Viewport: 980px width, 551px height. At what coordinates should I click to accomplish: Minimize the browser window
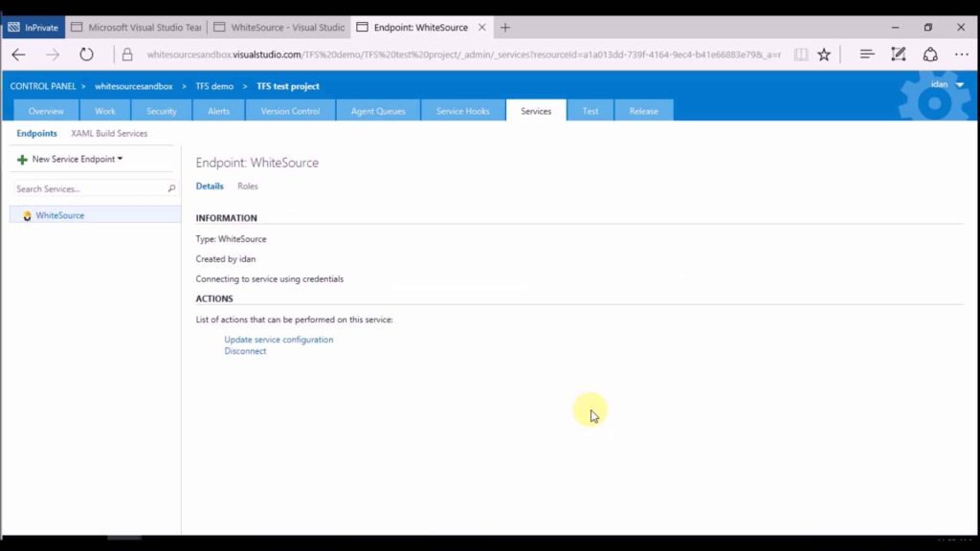895,28
